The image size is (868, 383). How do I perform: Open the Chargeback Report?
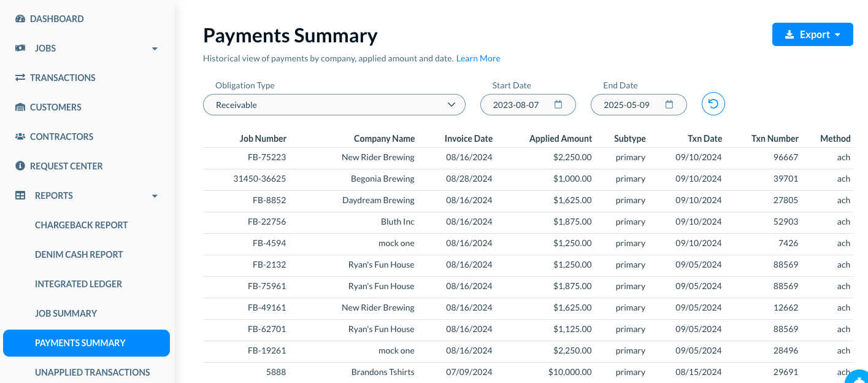81,225
